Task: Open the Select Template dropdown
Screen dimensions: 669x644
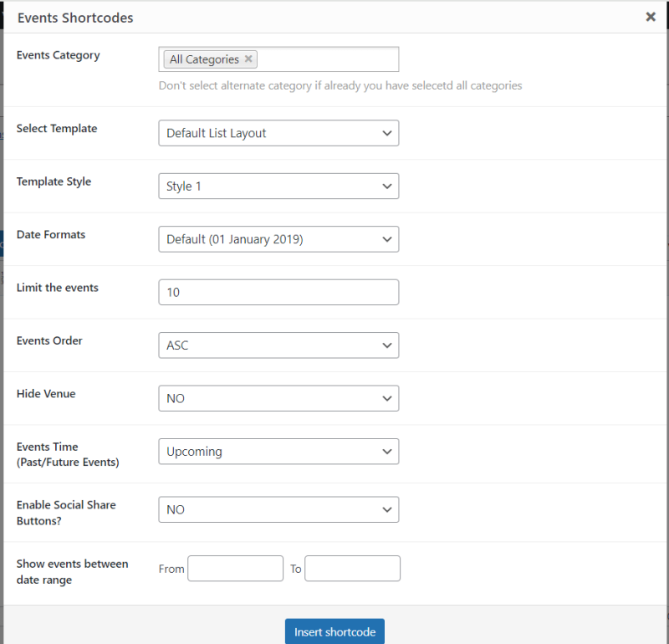Action: 278,133
